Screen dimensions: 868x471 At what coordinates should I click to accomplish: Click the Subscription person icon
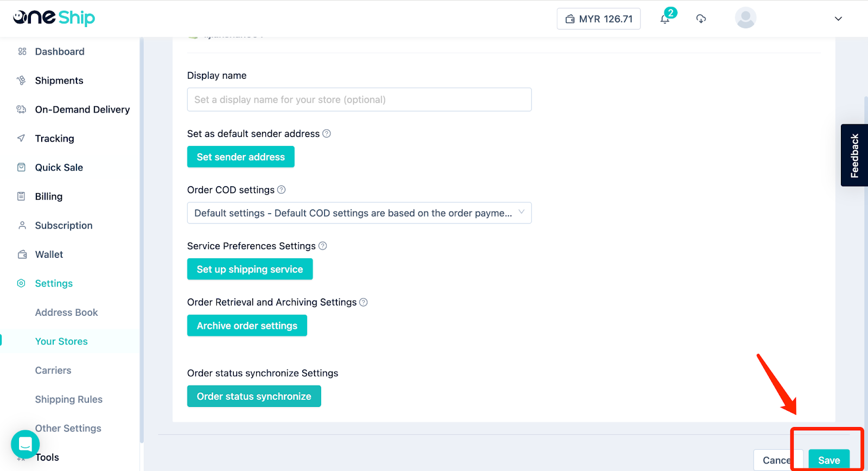tap(22, 225)
